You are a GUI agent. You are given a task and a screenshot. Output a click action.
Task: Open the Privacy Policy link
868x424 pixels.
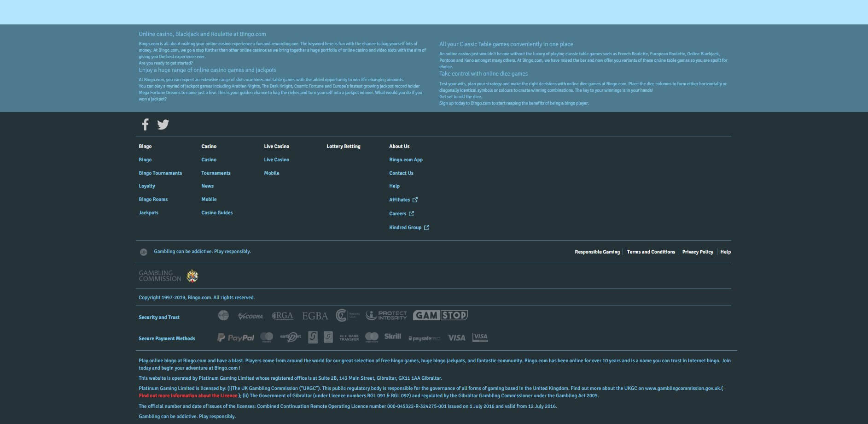698,252
